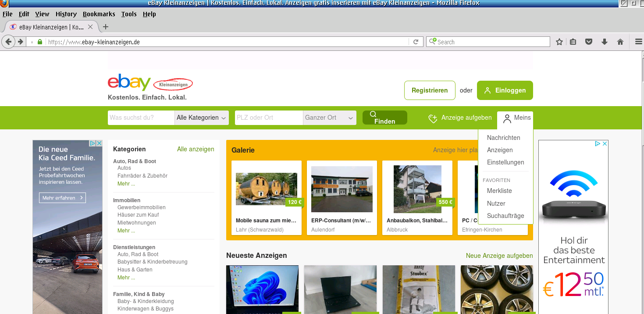Click Alle anzeigen categories link

click(196, 149)
